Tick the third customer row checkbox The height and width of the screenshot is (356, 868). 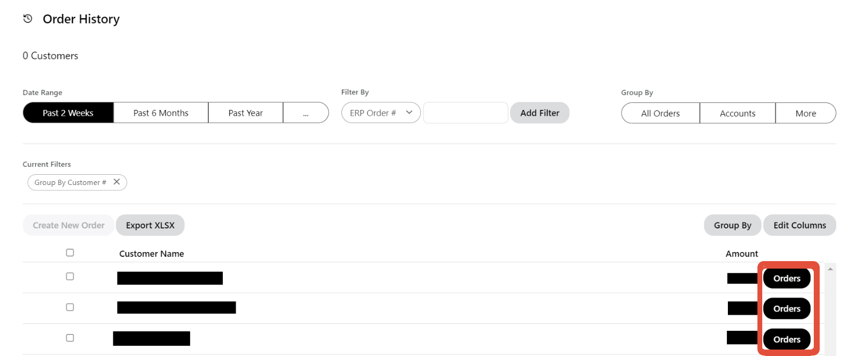coord(70,338)
